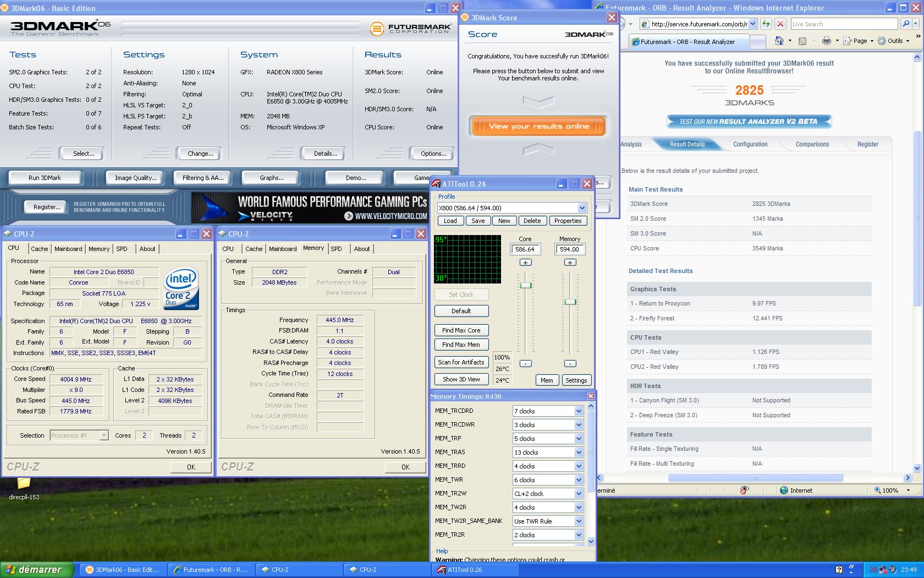The image size is (924, 578).
Task: Open the MEM_TRAS clocks dropdown
Action: pos(579,452)
